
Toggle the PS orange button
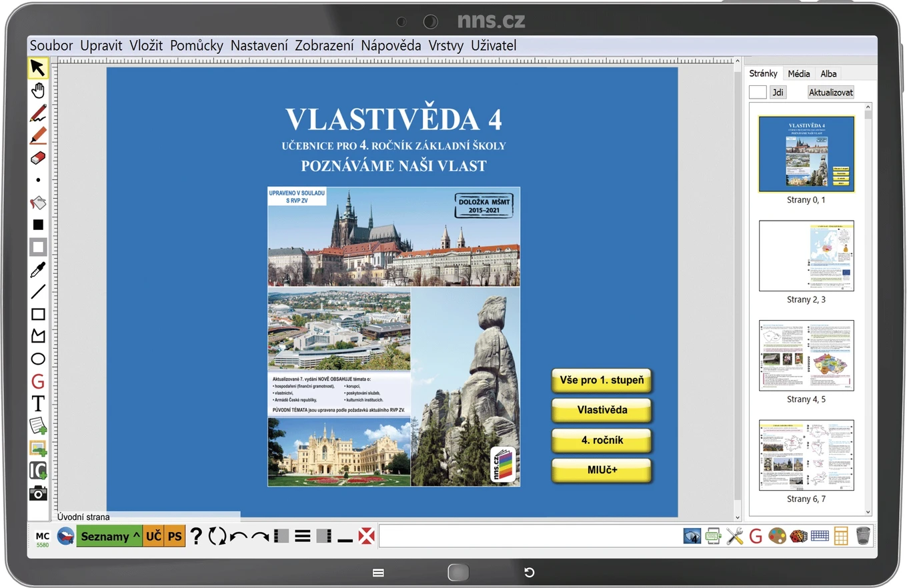(x=175, y=536)
